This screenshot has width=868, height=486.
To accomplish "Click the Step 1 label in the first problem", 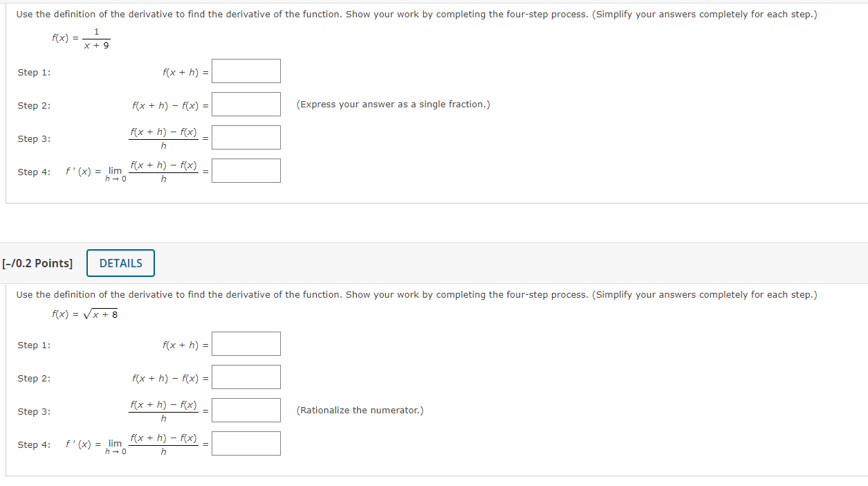I will pyautogui.click(x=33, y=72).
